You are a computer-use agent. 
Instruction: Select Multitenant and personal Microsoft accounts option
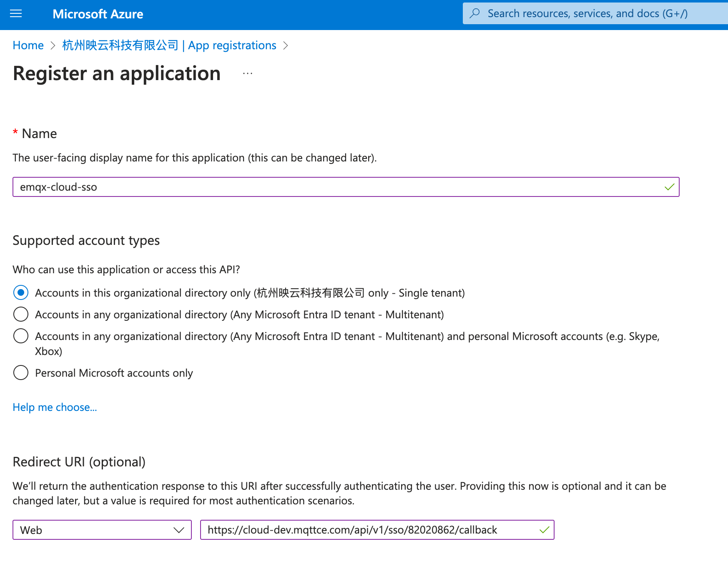pyautogui.click(x=21, y=336)
